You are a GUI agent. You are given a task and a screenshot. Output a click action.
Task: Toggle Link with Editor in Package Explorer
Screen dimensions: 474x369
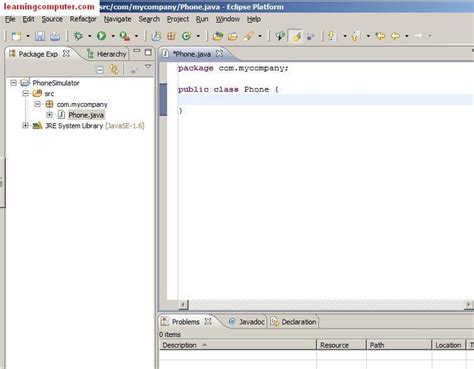click(114, 70)
